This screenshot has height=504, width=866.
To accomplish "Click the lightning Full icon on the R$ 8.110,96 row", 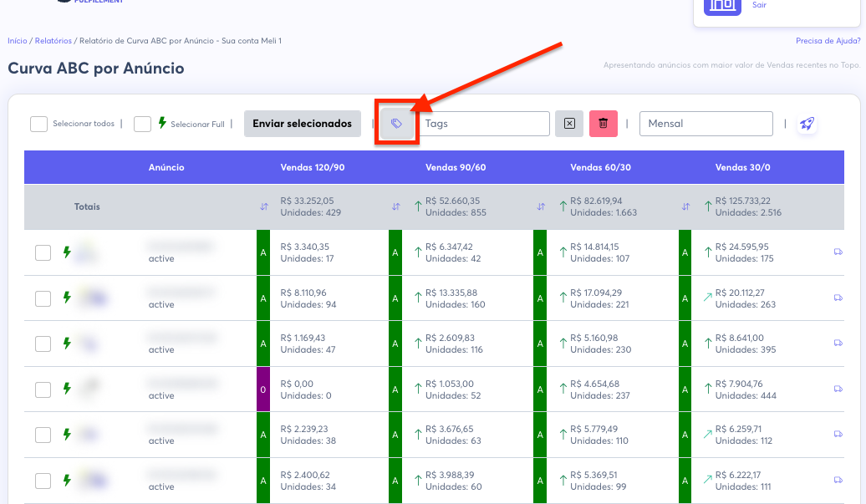I will click(67, 298).
